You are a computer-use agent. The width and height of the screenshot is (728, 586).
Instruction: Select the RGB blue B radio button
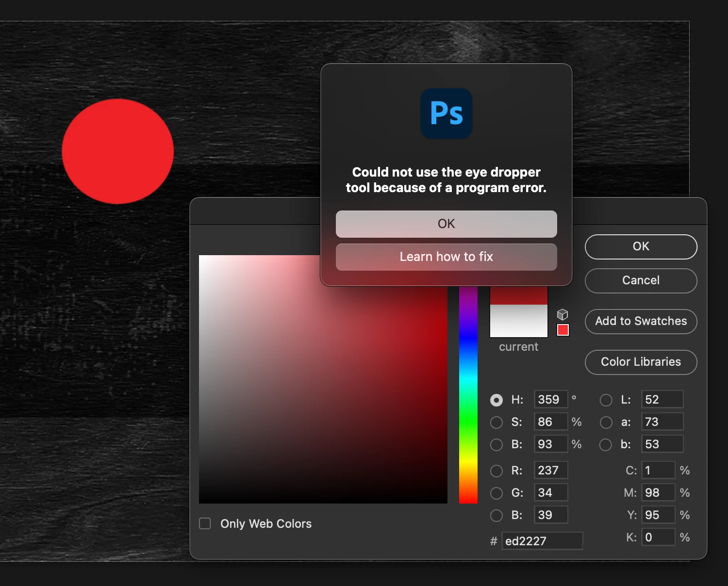coord(496,516)
